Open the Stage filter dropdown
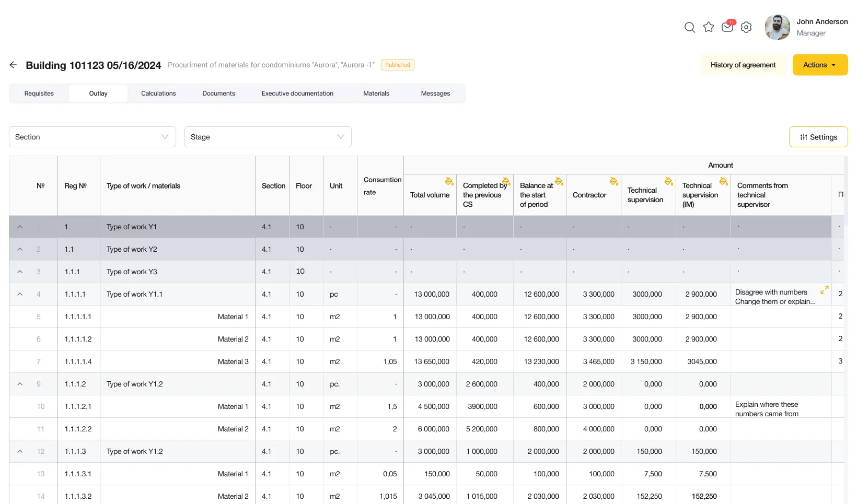The height and width of the screenshot is (504, 857). pyautogui.click(x=268, y=137)
